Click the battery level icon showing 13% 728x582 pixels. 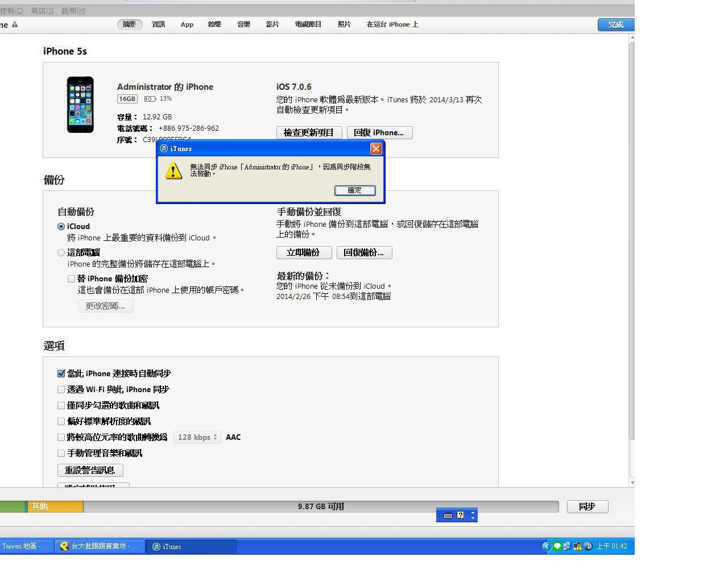[150, 99]
